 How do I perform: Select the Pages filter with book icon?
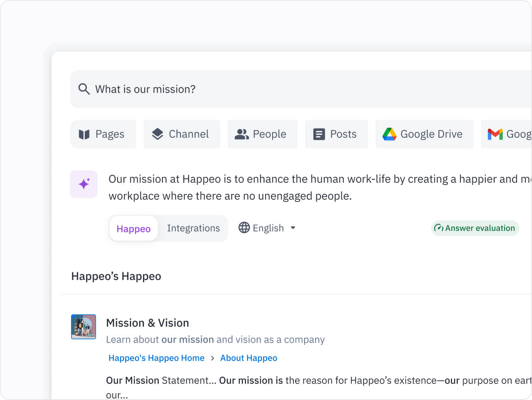point(103,134)
